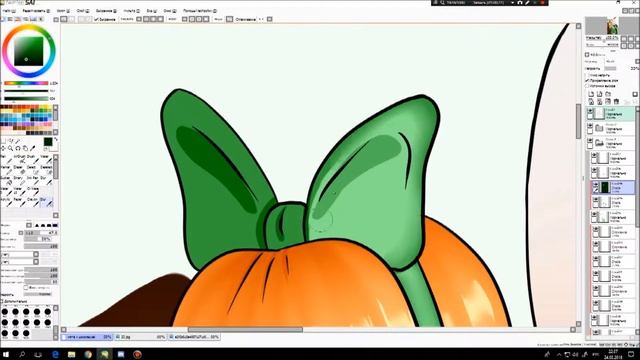
Task: Open Microsoft Edge from taskbar
Action: coord(56,354)
